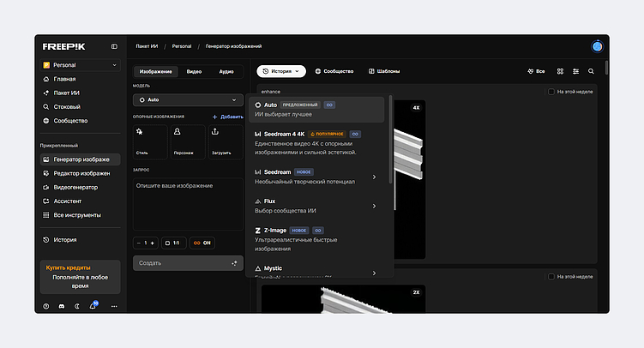Select the Seedream 4 4K model
This screenshot has width=644, height=348.
(316, 143)
